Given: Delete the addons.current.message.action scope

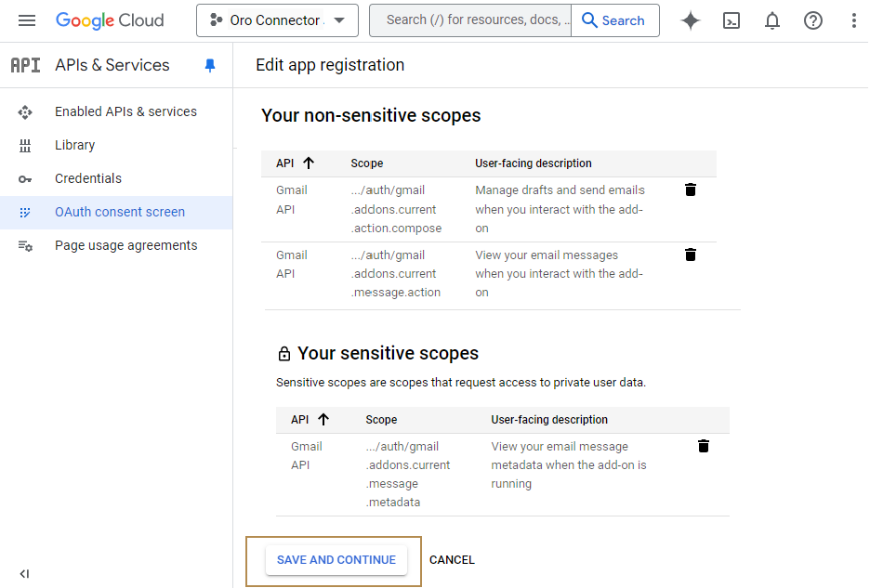Looking at the screenshot, I should 691,255.
